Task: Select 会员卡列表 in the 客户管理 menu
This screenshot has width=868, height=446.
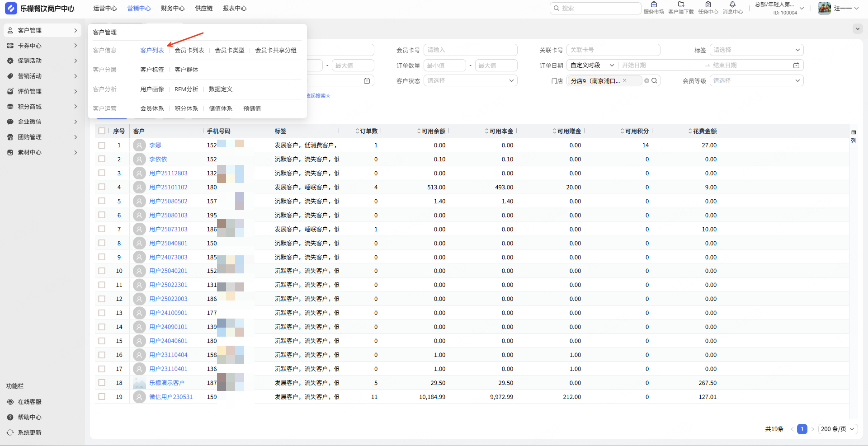Action: [x=189, y=50]
